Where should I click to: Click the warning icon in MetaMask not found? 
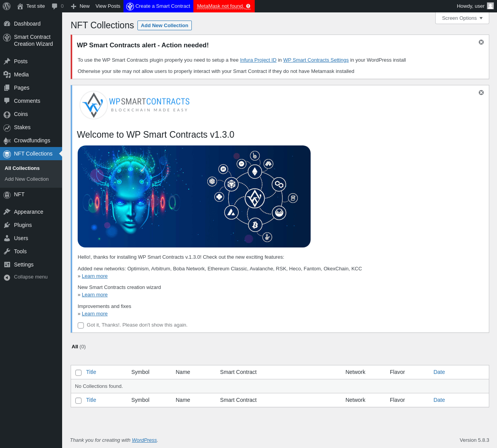click(x=248, y=6)
